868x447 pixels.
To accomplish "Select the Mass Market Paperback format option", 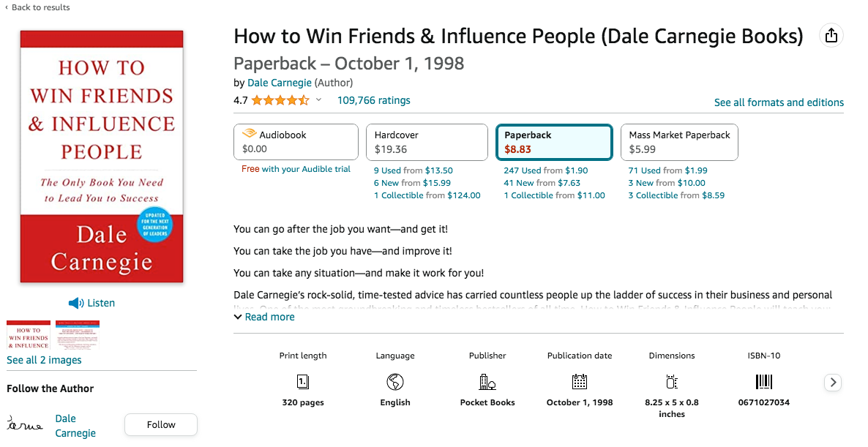I will click(x=679, y=142).
